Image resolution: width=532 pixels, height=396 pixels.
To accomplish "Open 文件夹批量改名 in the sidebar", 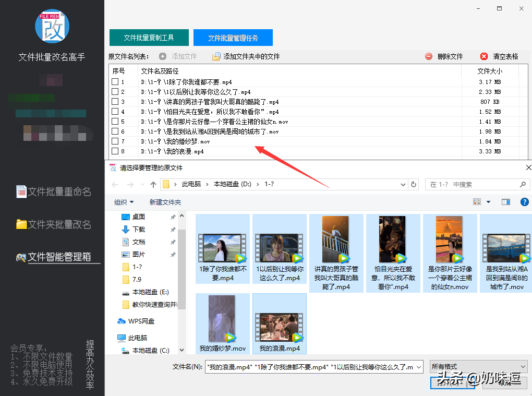I will click(54, 224).
